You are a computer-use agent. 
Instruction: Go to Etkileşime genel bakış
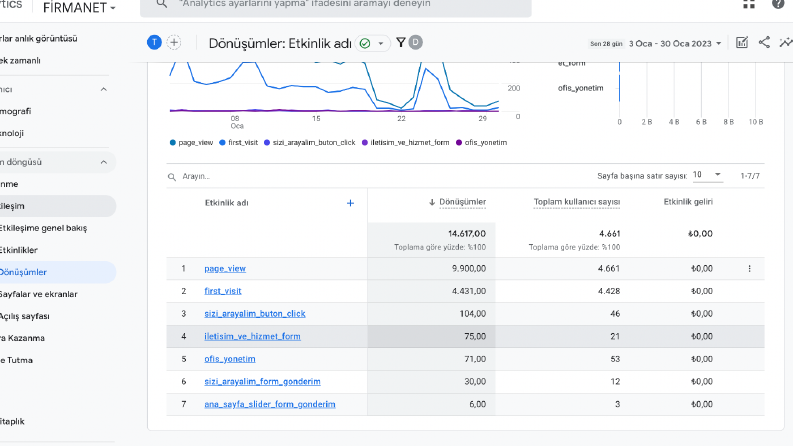pos(43,228)
